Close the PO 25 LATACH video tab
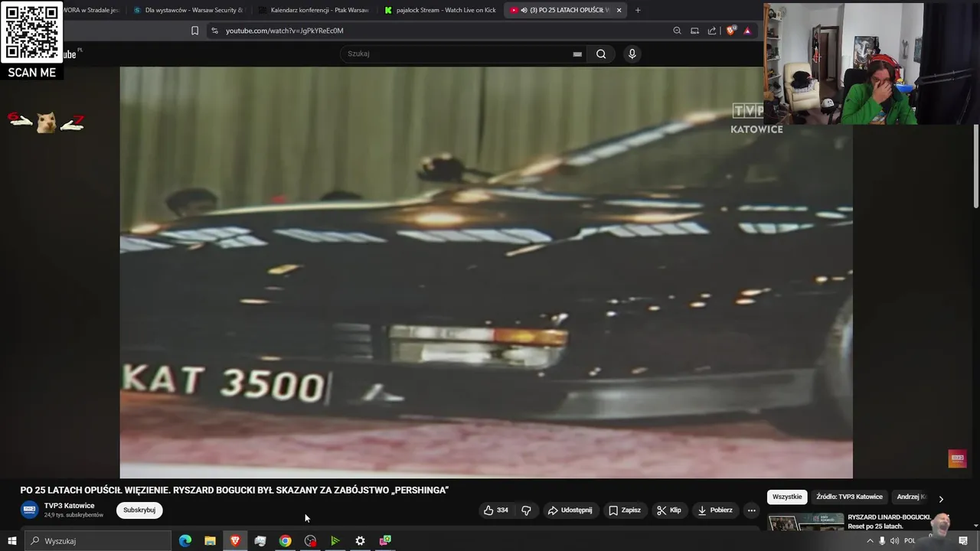This screenshot has width=980, height=551. [x=619, y=10]
